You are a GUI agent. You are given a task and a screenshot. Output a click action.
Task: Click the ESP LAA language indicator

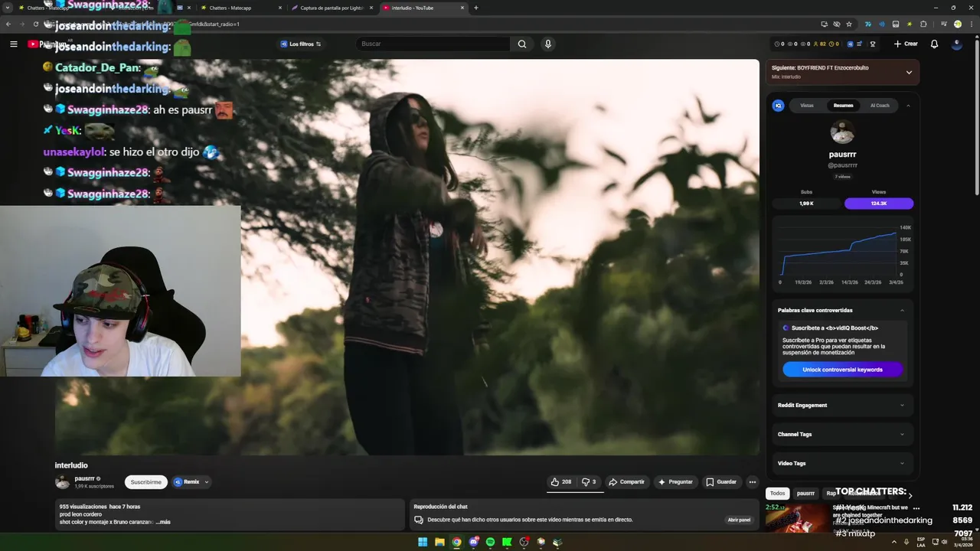[x=921, y=542]
